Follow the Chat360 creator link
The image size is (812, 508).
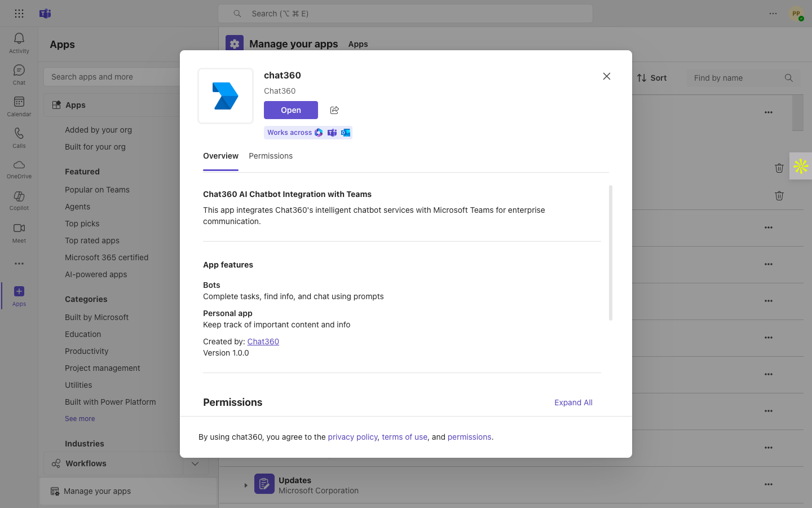pyautogui.click(x=263, y=341)
